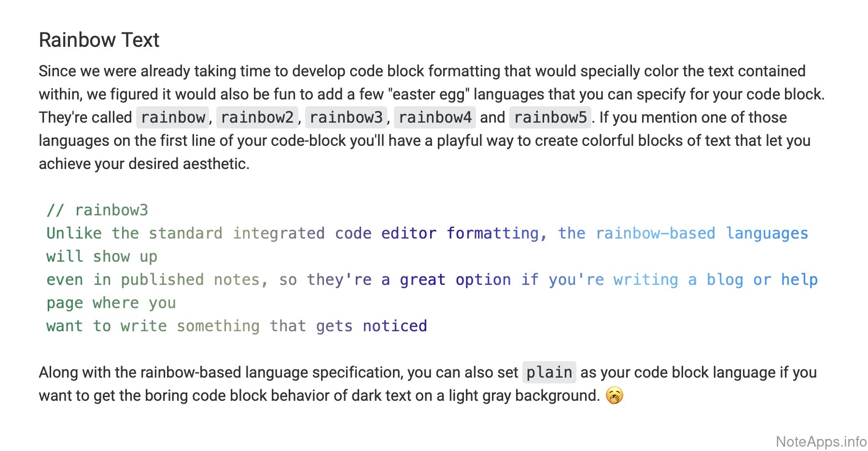The width and height of the screenshot is (868, 451).
Task: Click the plain inline code chip
Action: coord(549,372)
